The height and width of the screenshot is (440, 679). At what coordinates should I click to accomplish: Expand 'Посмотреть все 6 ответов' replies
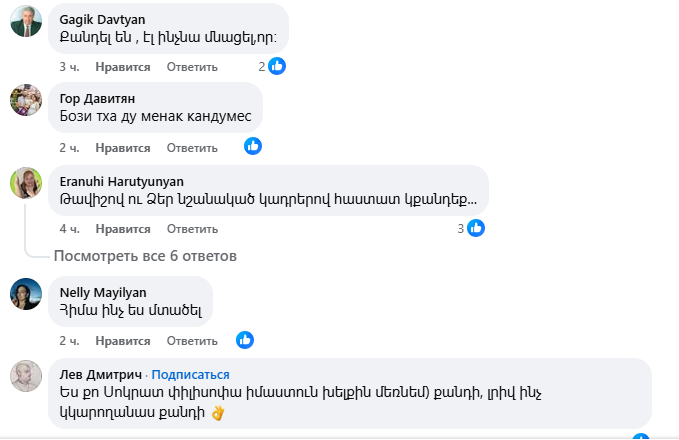pyautogui.click(x=145, y=256)
